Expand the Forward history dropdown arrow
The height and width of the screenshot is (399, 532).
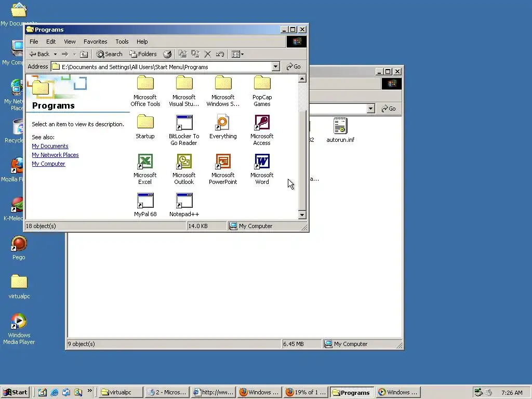[74, 54]
